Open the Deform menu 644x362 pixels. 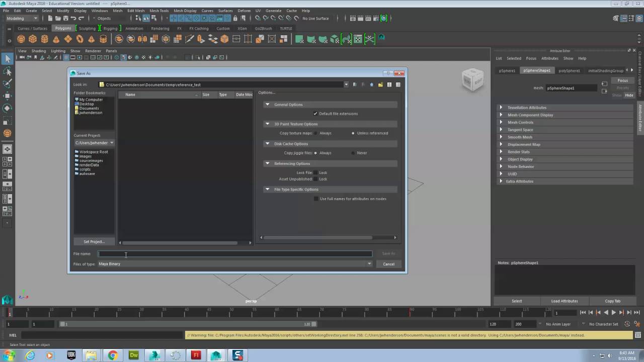(244, 11)
